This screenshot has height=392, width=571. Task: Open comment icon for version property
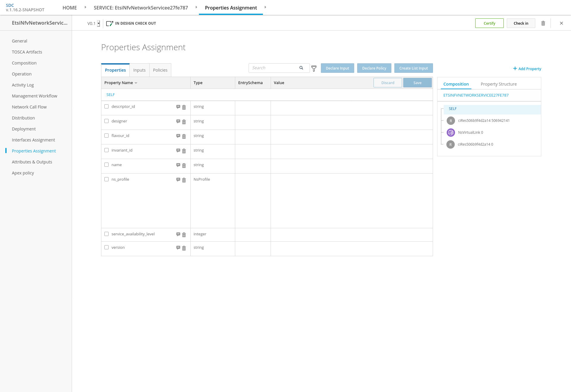[x=178, y=248]
